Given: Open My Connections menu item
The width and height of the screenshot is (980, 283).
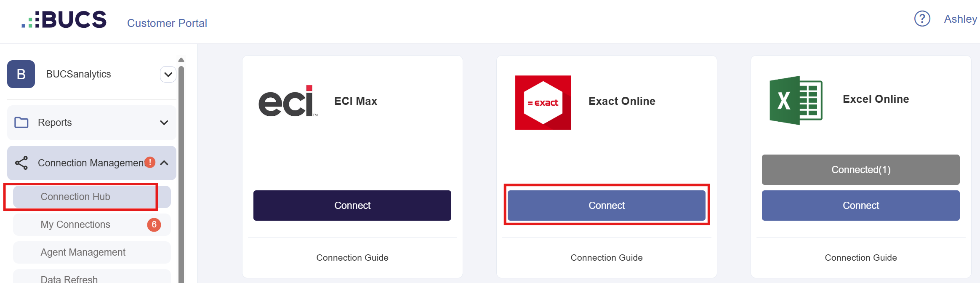Looking at the screenshot, I should (x=76, y=224).
